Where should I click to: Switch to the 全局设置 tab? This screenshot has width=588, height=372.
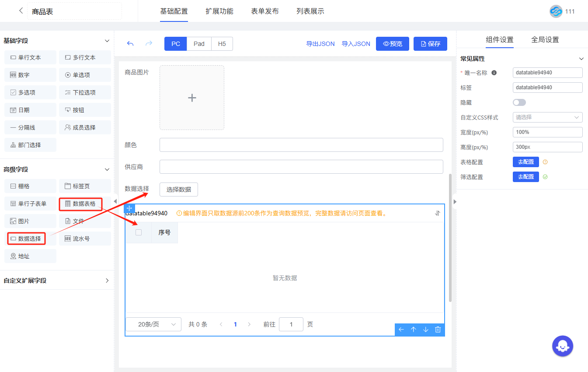tap(545, 40)
